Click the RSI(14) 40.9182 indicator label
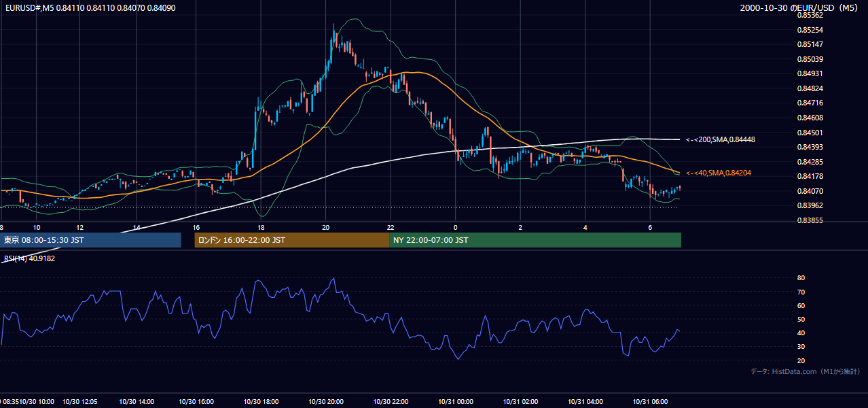This screenshot has height=408, width=868. point(29,258)
